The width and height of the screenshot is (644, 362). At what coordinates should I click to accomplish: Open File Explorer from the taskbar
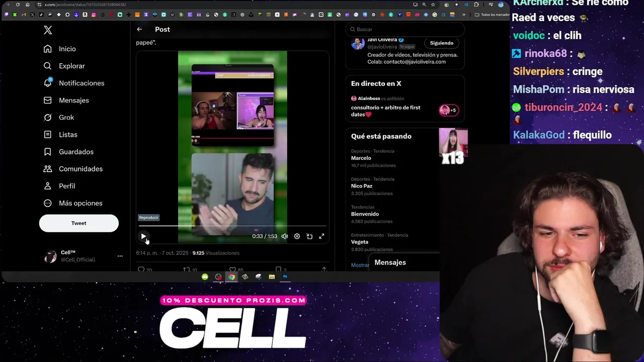272,277
